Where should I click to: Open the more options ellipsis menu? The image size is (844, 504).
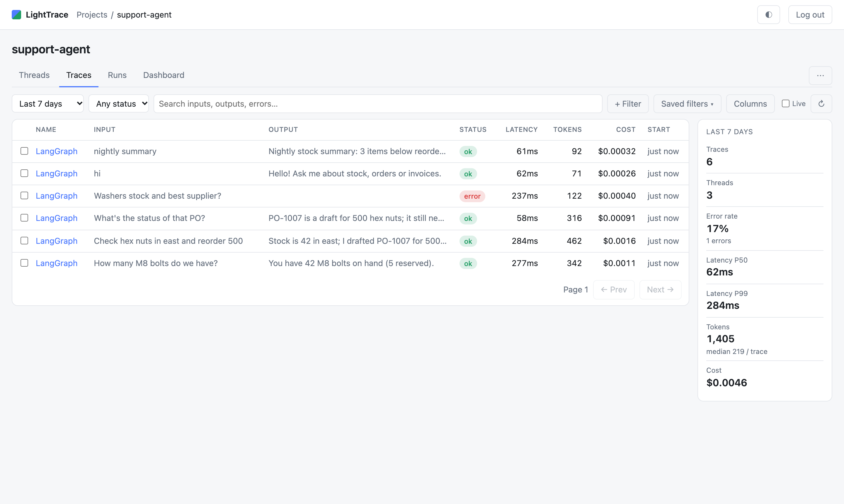pyautogui.click(x=820, y=75)
